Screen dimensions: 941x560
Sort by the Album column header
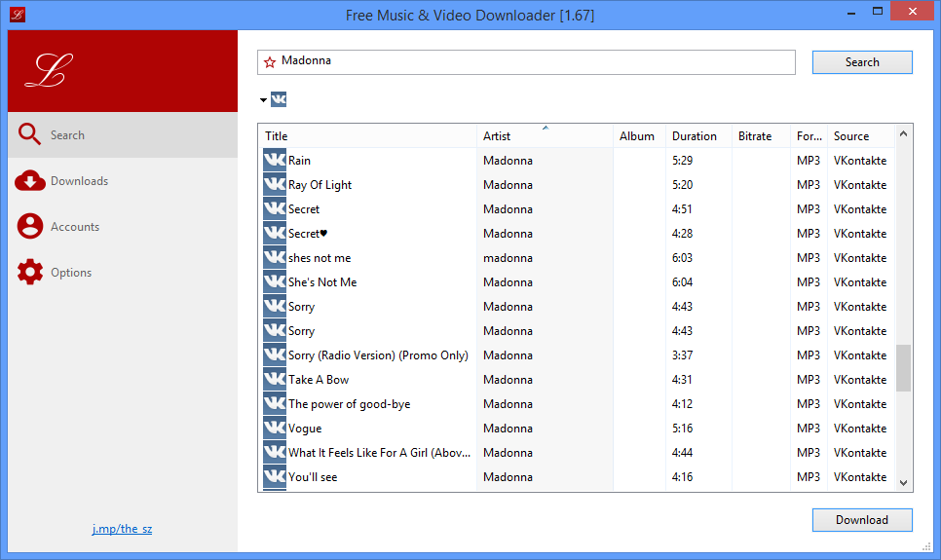639,135
